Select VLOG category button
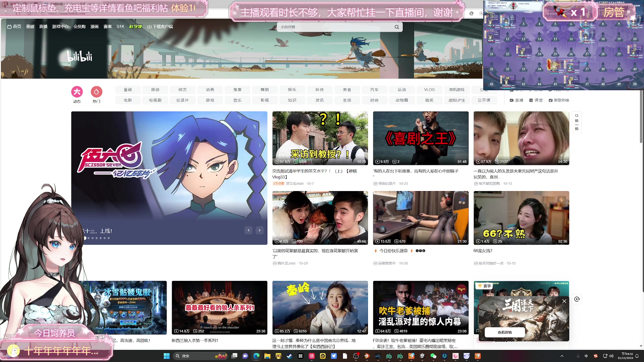This screenshot has height=362, width=644. click(x=429, y=89)
